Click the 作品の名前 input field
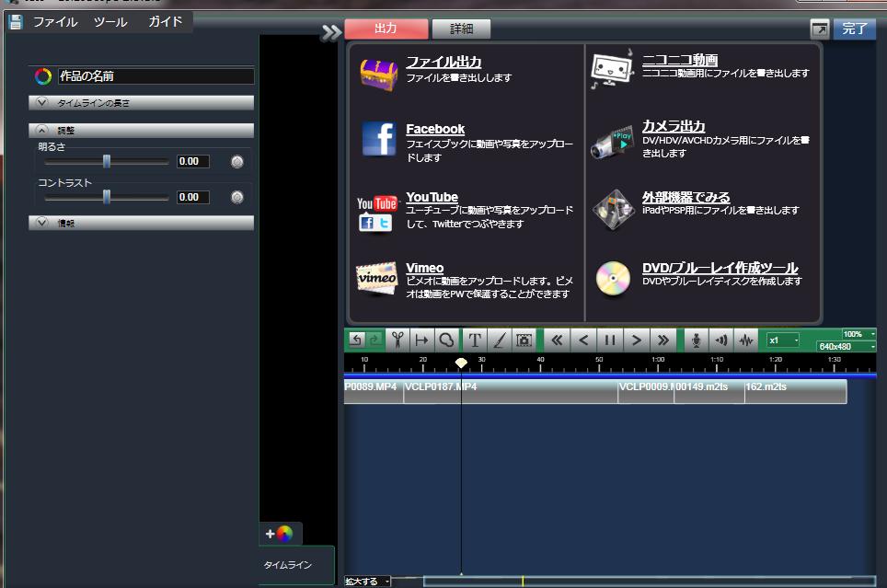Image resolution: width=887 pixels, height=588 pixels. point(156,75)
